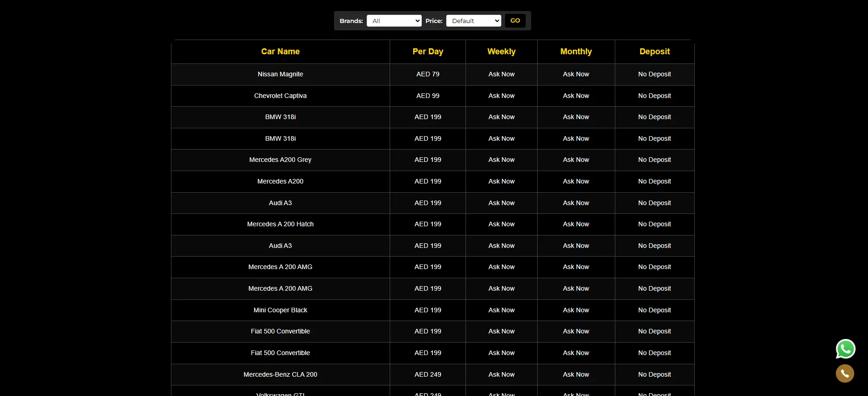Click weekly Ask Now for Mercedes-Benz CLA 200
This screenshot has width=868, height=396.
point(501,374)
